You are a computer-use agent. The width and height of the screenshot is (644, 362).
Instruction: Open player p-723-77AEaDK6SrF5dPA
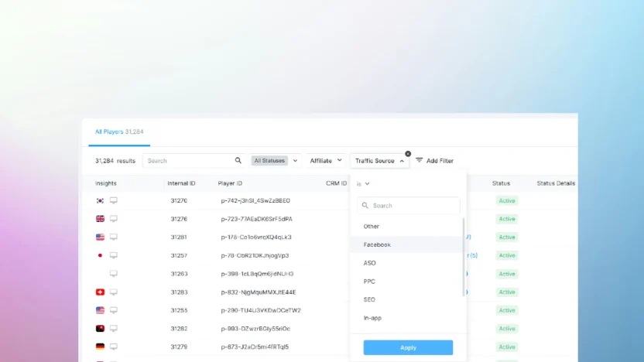click(257, 219)
